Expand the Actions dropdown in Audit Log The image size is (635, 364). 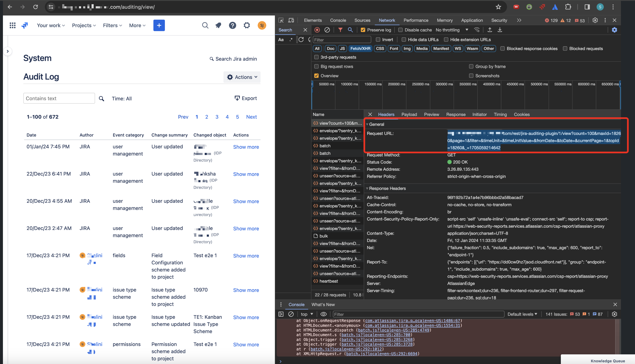tap(242, 77)
